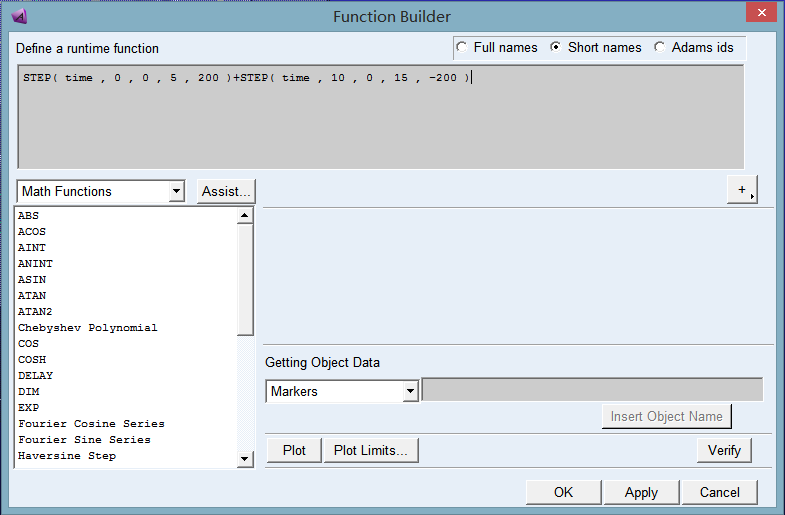This screenshot has height=515, width=785.
Task: Select Fourier Sine Series in the list
Action: [x=84, y=439]
